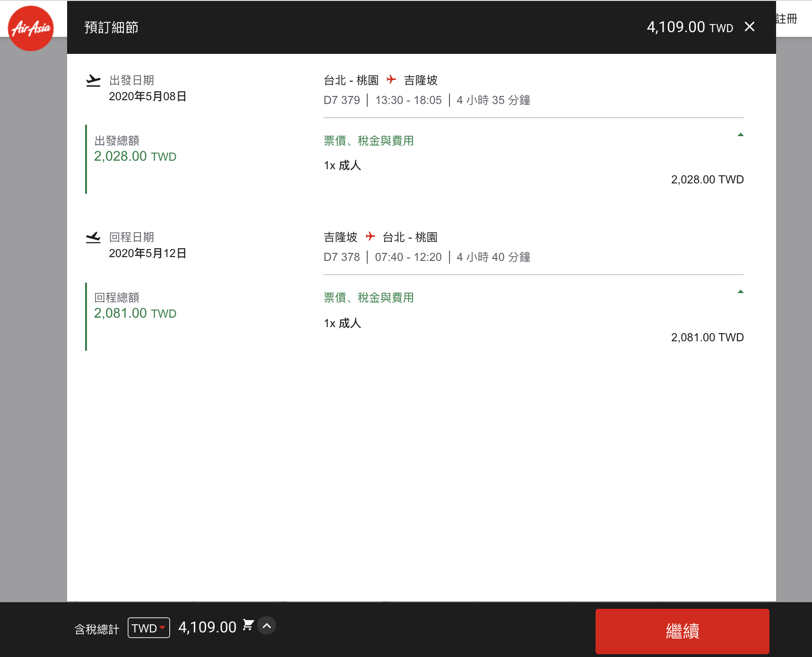
Task: Click the departure plane icon
Action: (x=94, y=81)
